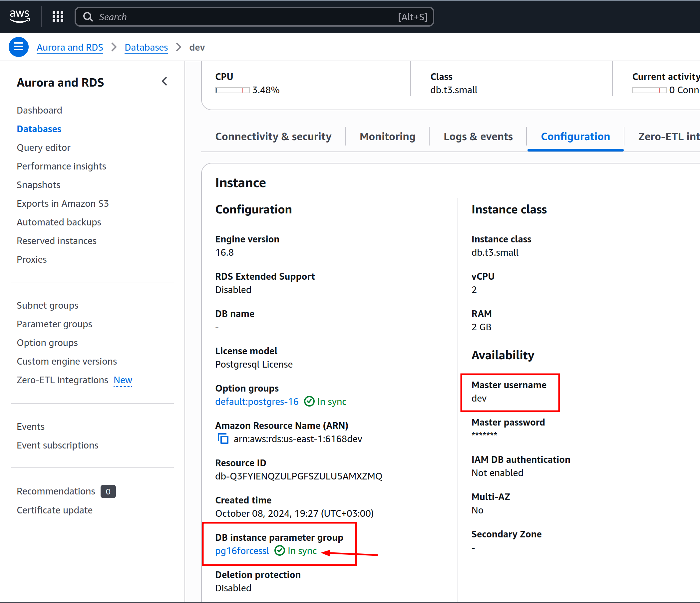Click the ARN text arn:aws:rds:us-east-1:6168dev

pos(298,439)
